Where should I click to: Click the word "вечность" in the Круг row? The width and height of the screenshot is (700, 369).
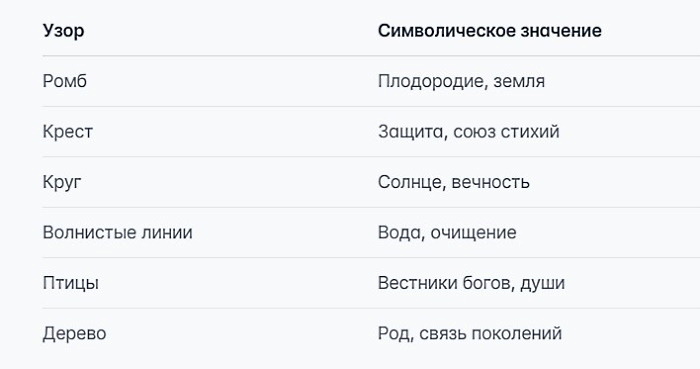(x=491, y=182)
